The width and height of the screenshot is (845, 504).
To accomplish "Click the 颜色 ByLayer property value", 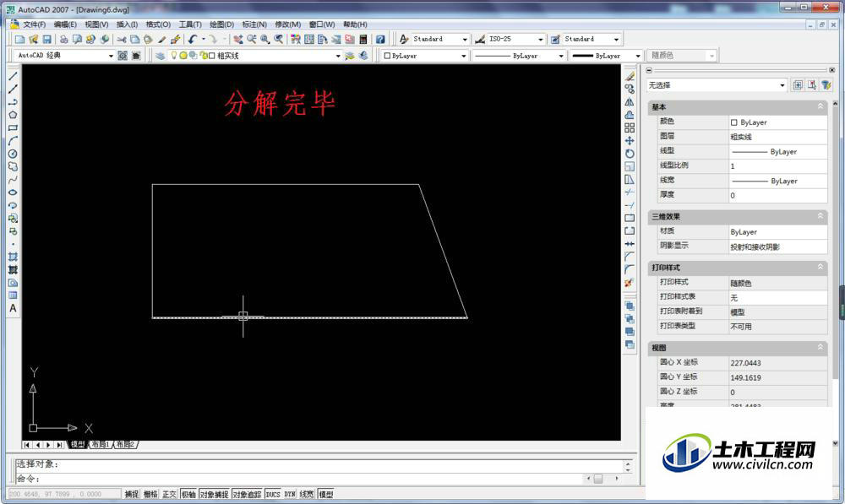I will click(777, 122).
